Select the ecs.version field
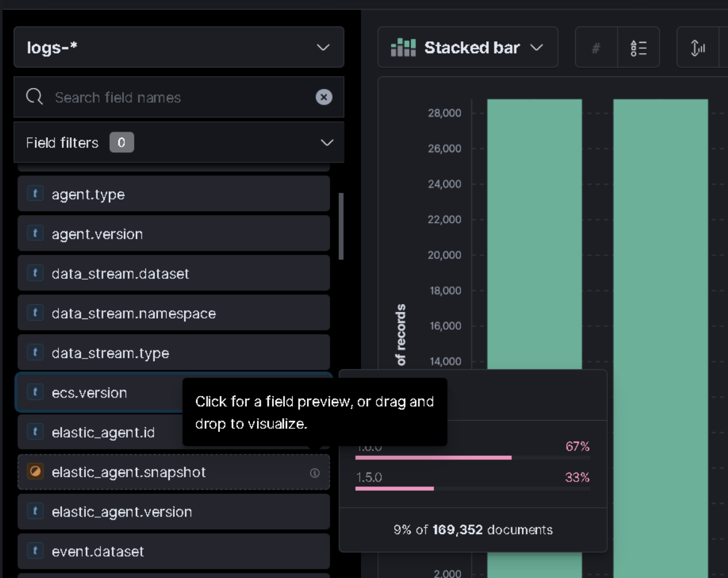Viewport: 728px width, 578px height. click(100, 392)
